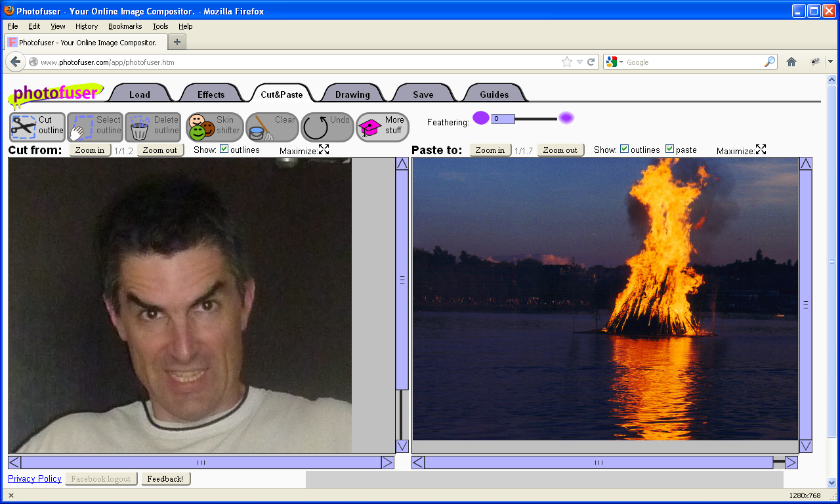840x504 pixels.
Task: Maximize the Cut from panel
Action: coord(324,150)
